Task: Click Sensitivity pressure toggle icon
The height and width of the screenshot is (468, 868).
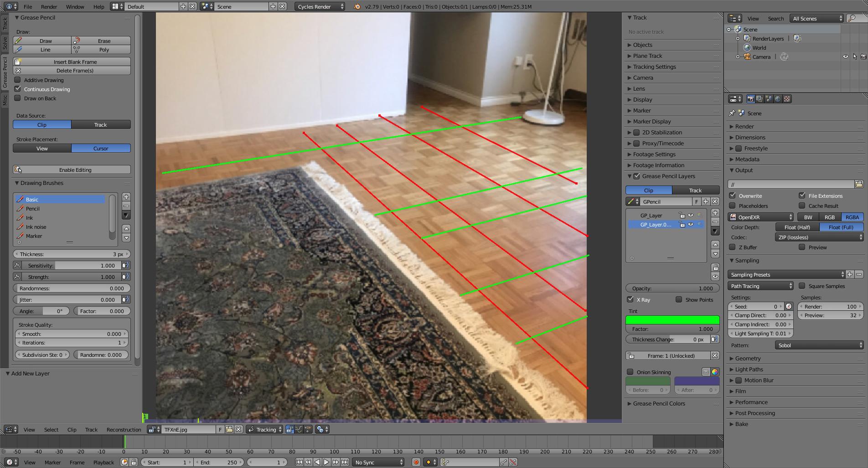Action: (125, 265)
